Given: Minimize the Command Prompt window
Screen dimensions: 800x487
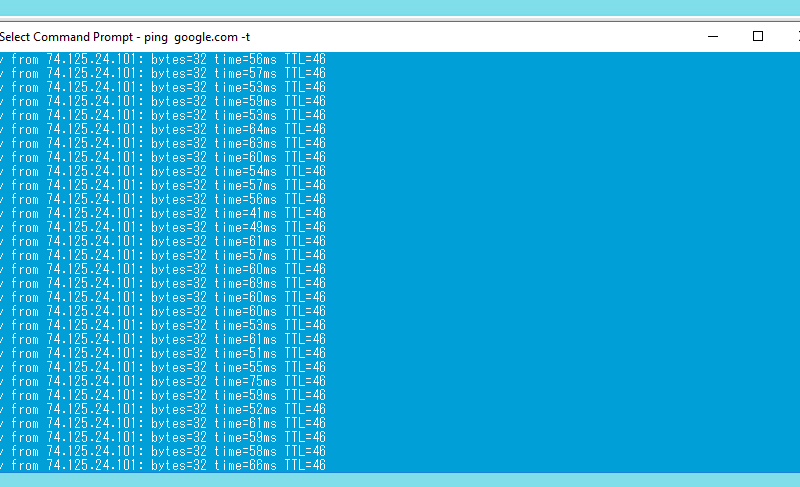Looking at the screenshot, I should click(713, 37).
